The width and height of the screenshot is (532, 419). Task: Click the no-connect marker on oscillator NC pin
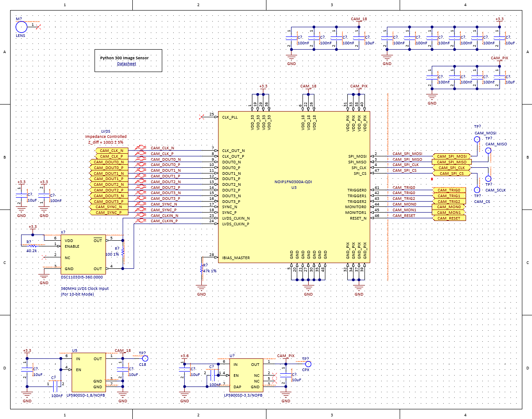click(44, 257)
